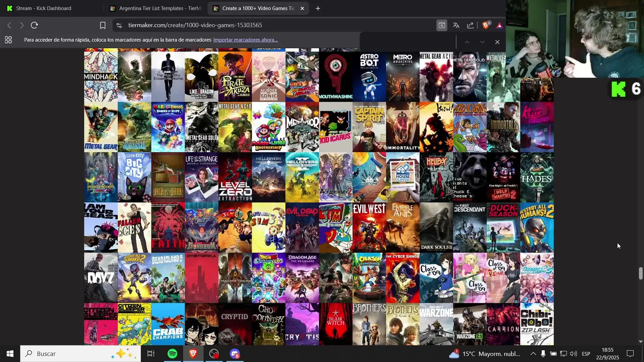Viewport: 644px width, 362px height.
Task: Go back to the previous page
Action: click(x=9, y=25)
